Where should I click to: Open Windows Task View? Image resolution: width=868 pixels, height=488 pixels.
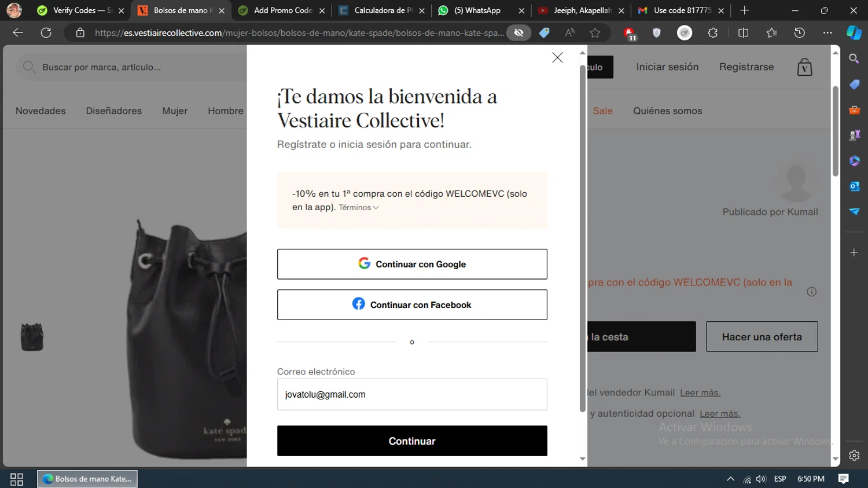click(x=17, y=479)
